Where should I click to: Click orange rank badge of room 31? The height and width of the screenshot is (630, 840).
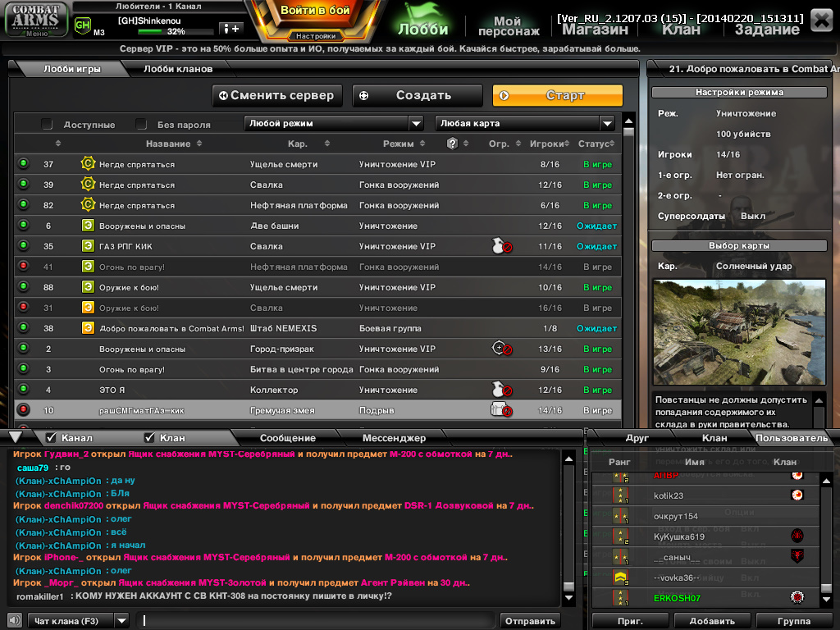click(88, 308)
